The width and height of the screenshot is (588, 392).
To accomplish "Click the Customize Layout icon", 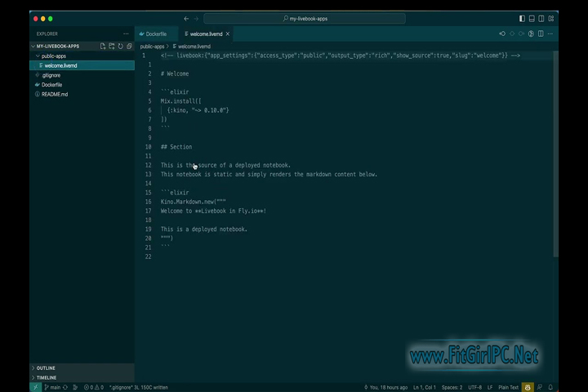I will click(551, 19).
